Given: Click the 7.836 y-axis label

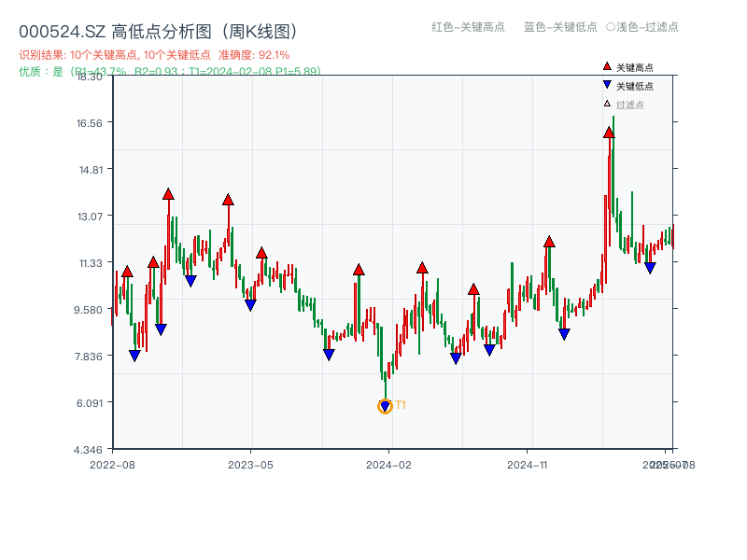Looking at the screenshot, I should [88, 357].
